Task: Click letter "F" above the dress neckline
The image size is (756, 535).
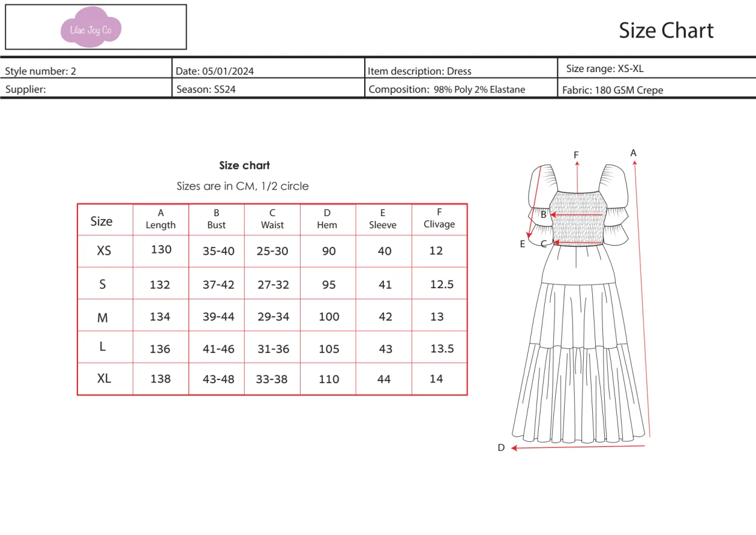Action: (576, 155)
